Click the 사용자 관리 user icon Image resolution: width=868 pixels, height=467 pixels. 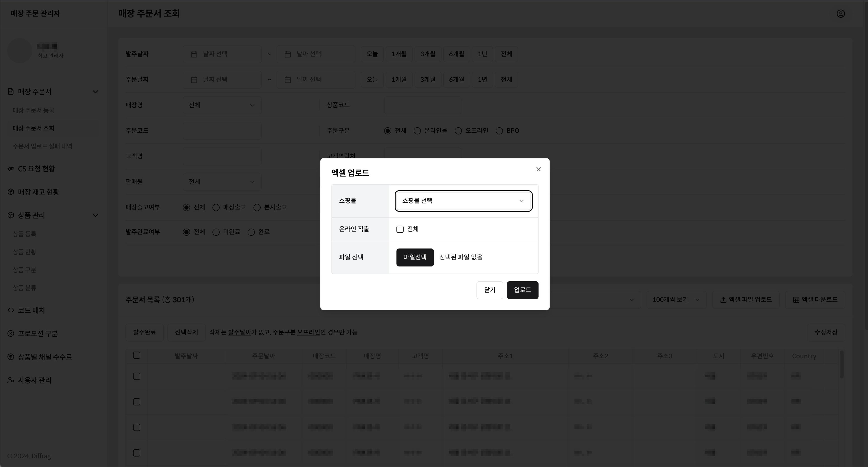click(x=11, y=380)
